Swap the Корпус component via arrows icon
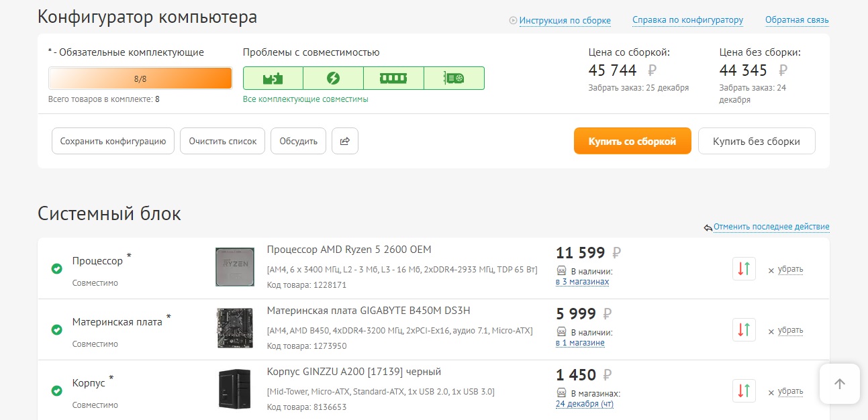 pos(744,391)
